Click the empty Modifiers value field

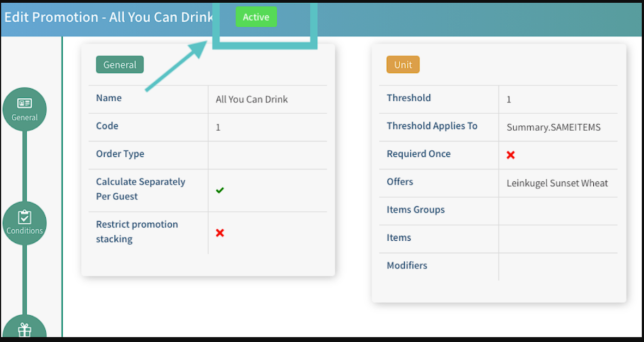[557, 266]
